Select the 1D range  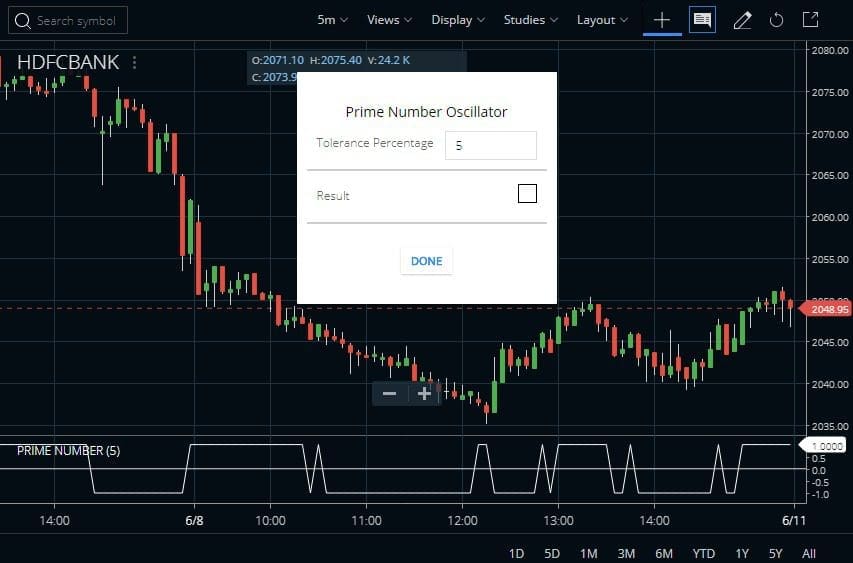(x=516, y=554)
